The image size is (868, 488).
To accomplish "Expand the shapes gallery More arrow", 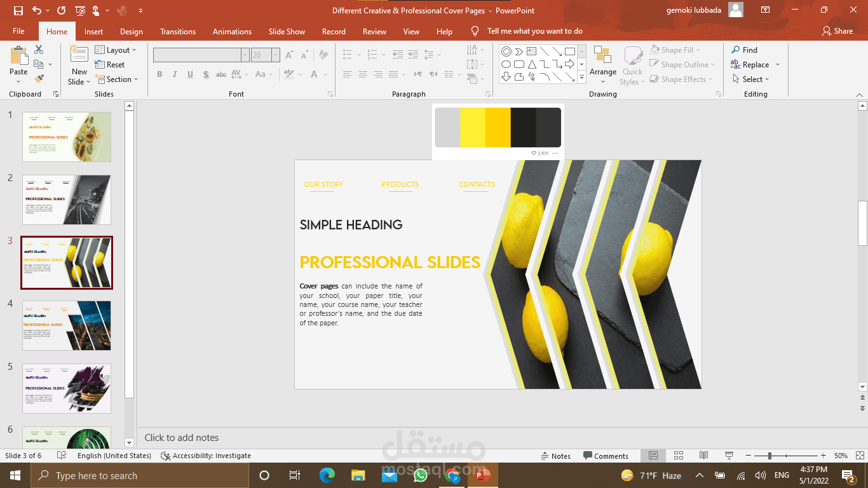I will [581, 78].
